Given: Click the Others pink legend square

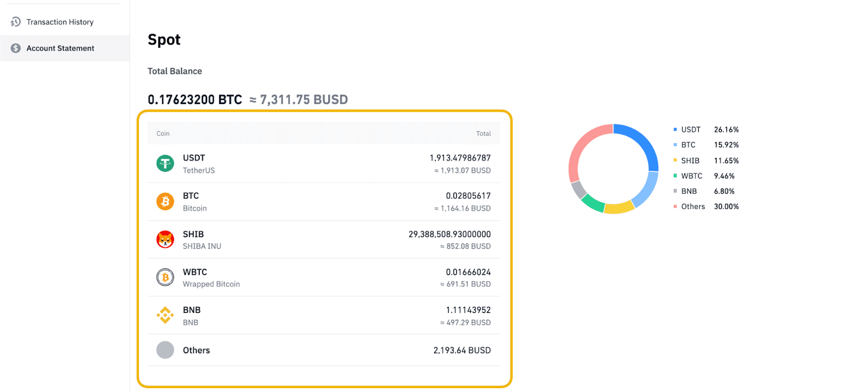Looking at the screenshot, I should pyautogui.click(x=675, y=207).
